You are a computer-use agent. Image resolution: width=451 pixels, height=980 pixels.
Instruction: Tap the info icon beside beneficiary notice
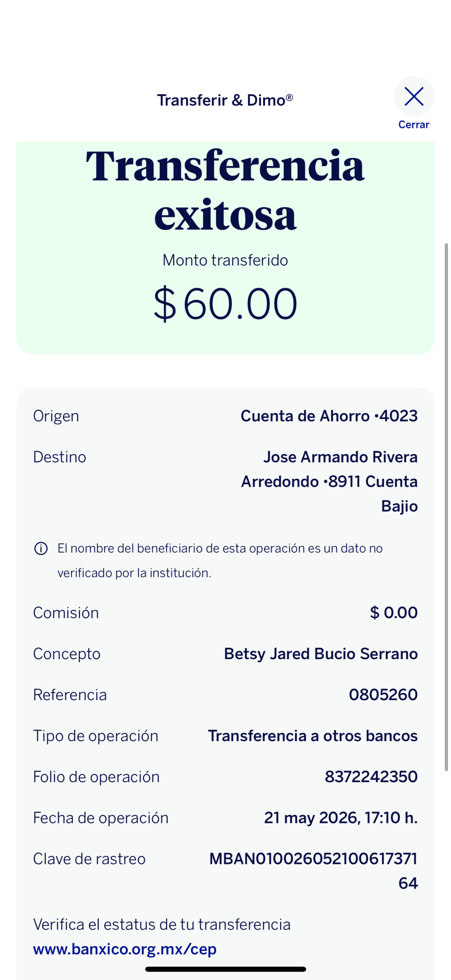coord(41,548)
